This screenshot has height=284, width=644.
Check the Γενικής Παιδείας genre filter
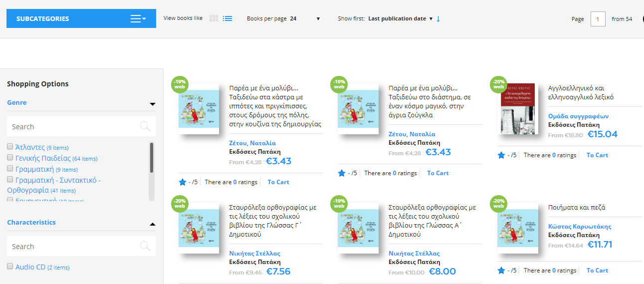(10, 158)
